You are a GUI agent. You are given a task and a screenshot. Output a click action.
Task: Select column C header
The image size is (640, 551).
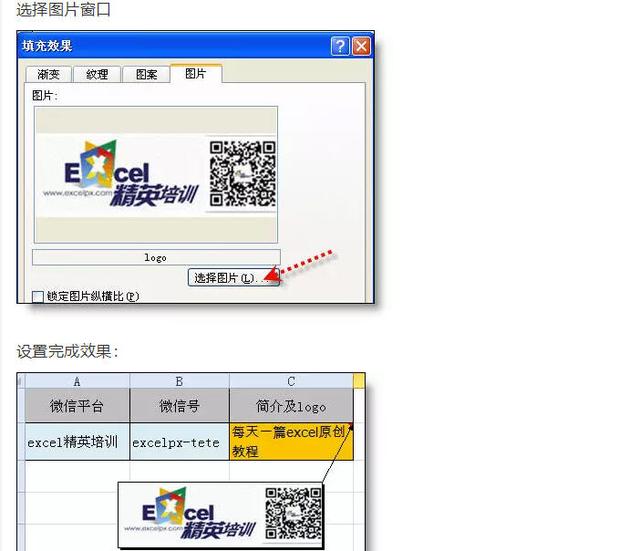[x=291, y=382]
